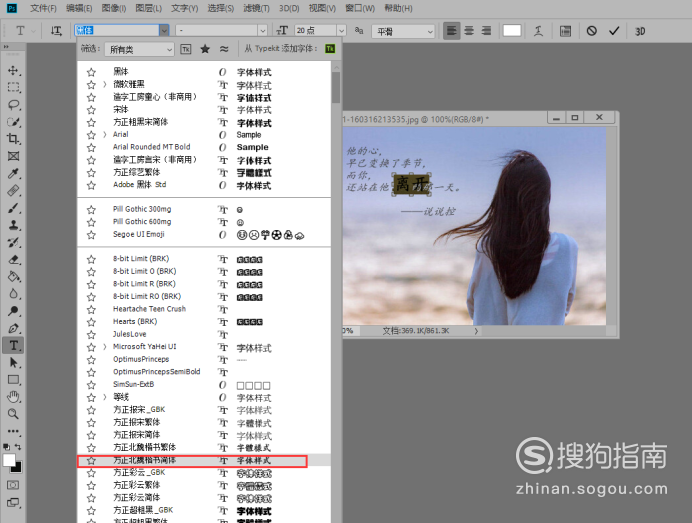Choose the 方正彩云简体 font row

pos(204,498)
